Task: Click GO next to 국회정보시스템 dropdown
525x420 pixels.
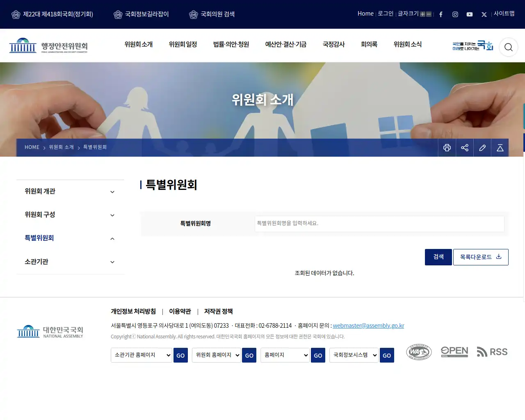Action: tap(387, 355)
